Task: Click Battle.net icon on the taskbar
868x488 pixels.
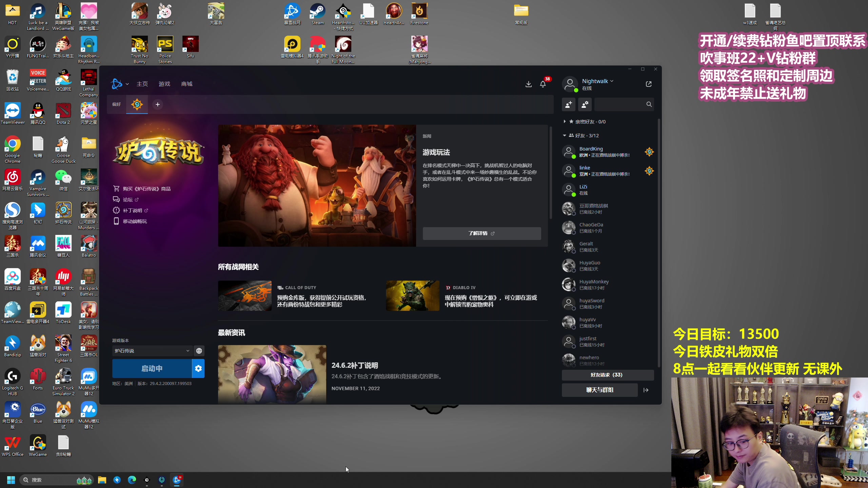Action: pyautogui.click(x=177, y=480)
